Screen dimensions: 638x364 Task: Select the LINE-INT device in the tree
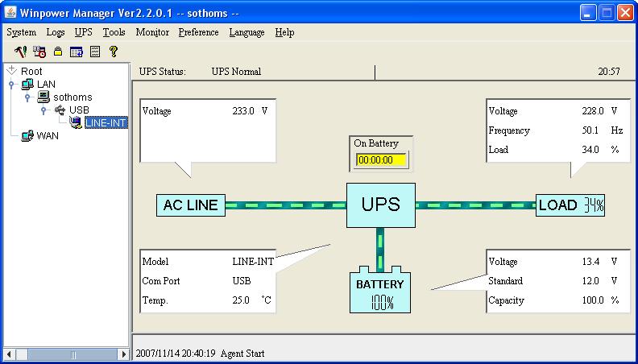[x=105, y=122]
